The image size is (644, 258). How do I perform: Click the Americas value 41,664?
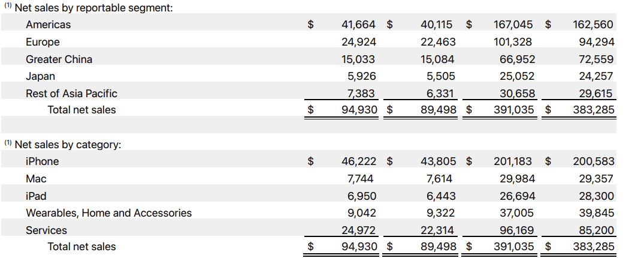[x=358, y=25]
